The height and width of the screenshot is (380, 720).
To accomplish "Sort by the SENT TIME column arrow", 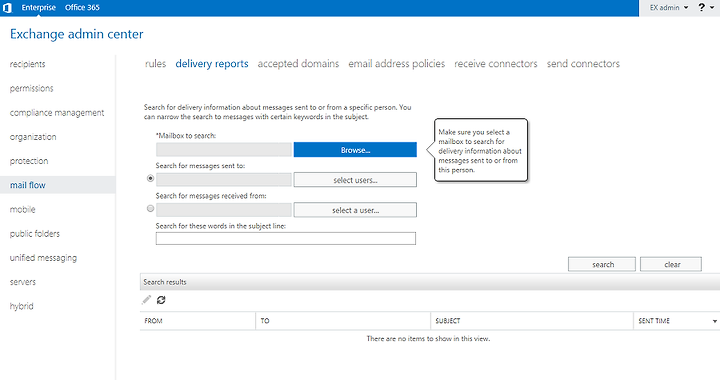I will 714,321.
